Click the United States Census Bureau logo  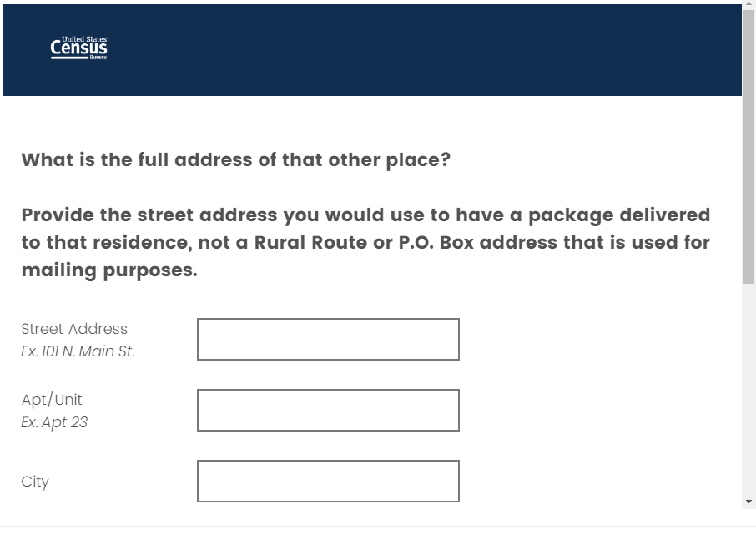79,49
